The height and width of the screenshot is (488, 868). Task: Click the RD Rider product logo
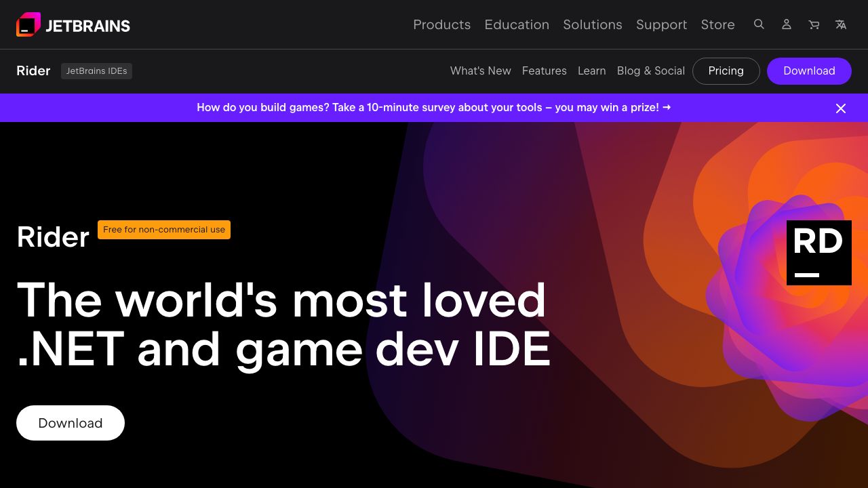[819, 253]
